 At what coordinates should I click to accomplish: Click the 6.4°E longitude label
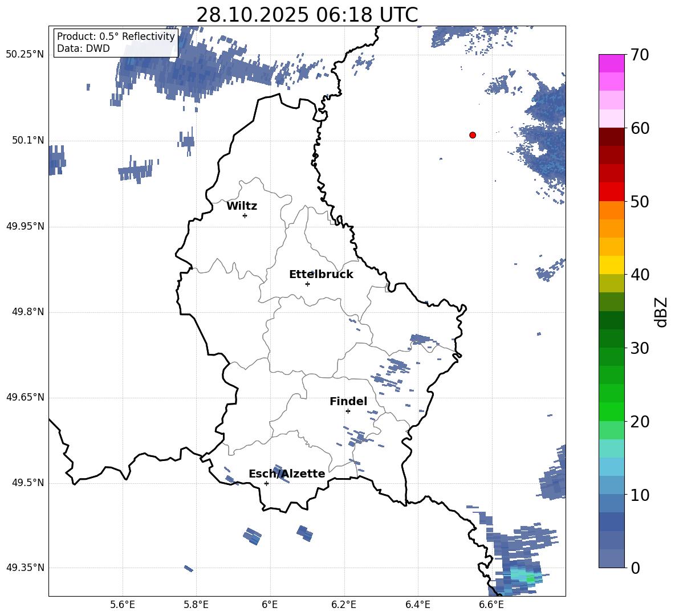point(417,605)
